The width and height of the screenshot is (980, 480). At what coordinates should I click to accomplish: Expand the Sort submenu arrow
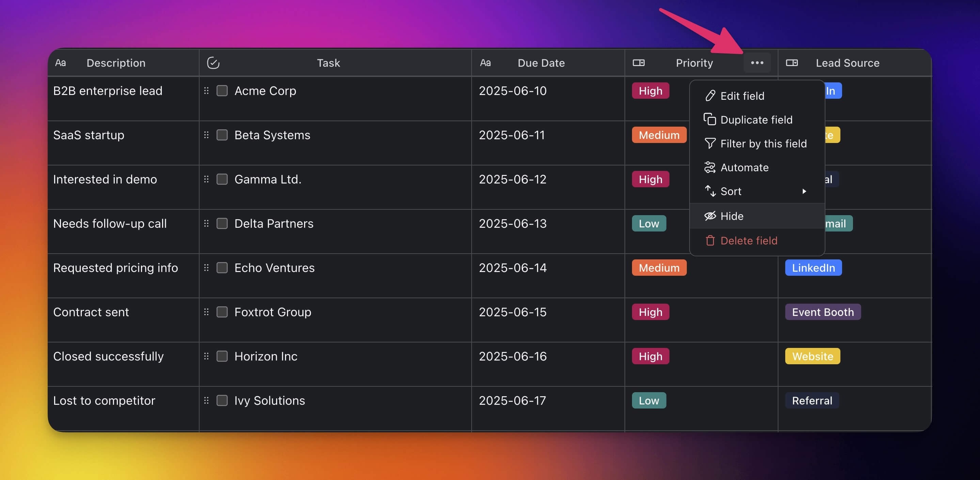(x=804, y=191)
